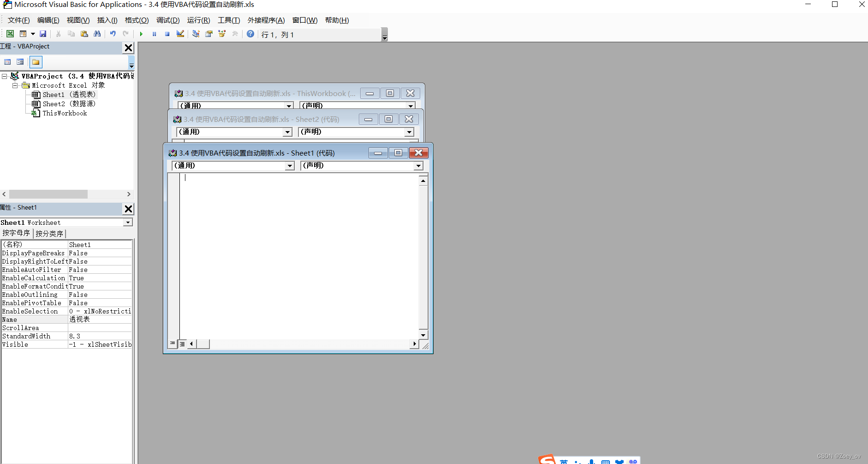Open the 运行(R) menu
Viewport: 868px width, 464px height.
click(198, 20)
